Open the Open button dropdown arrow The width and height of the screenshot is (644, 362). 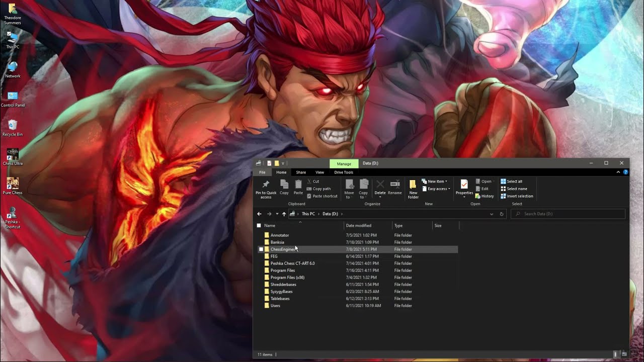pyautogui.click(x=494, y=182)
